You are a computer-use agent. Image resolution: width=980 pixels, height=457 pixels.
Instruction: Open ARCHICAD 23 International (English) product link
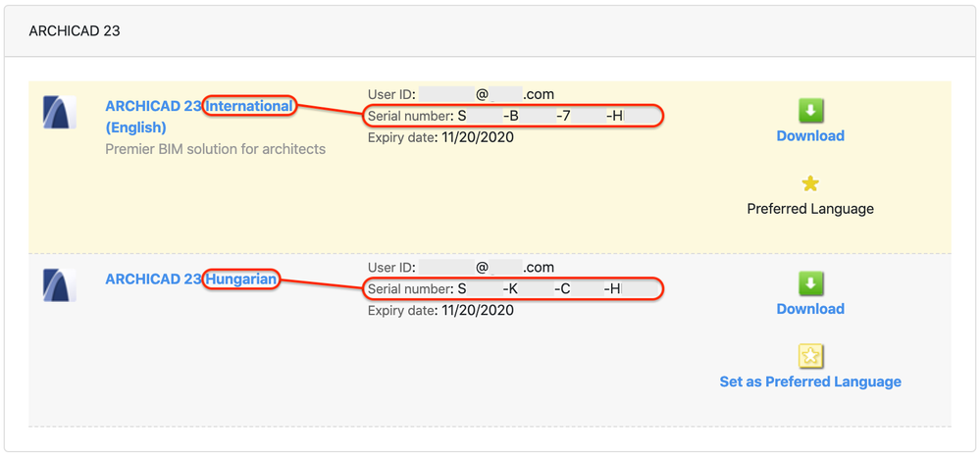199,117
